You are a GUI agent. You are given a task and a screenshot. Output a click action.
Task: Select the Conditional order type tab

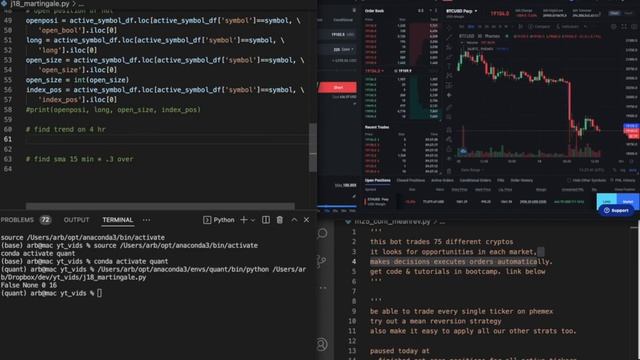click(x=343, y=20)
